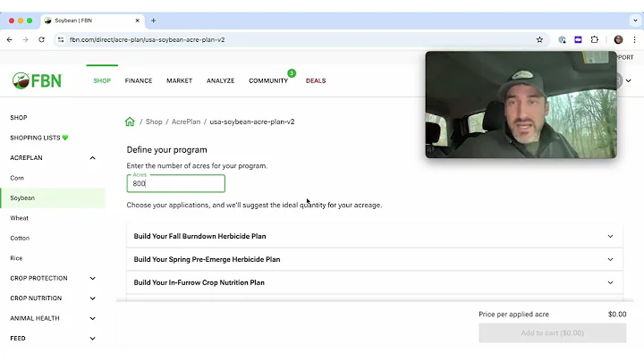Click the Add to cart button
The image size is (644, 361).
pos(553,333)
